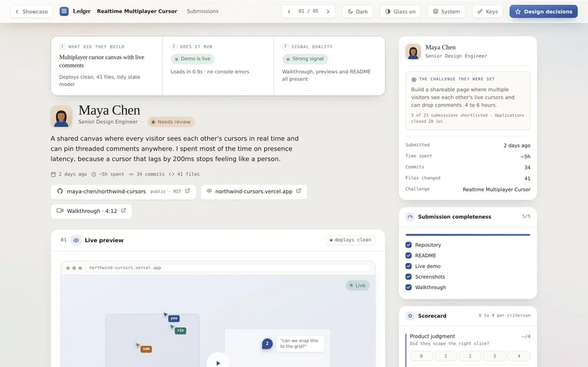Rate Product judgment score 0
Screen dimensions: 588x367
tap(421, 356)
